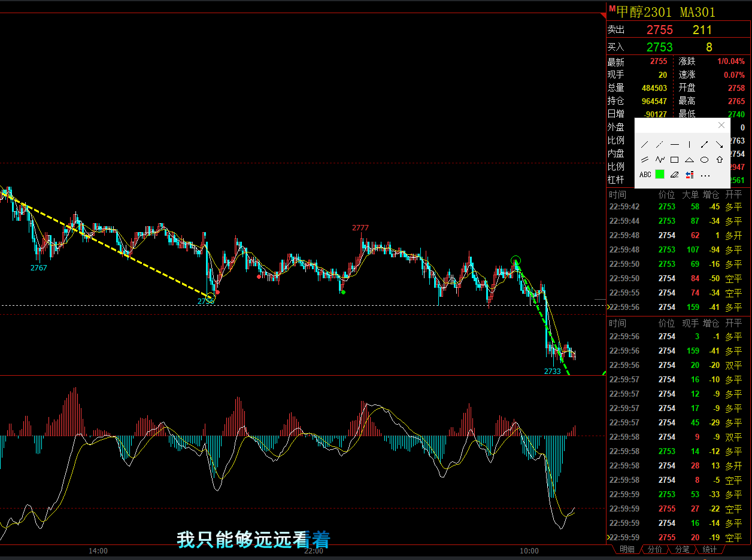
Task: Select the ellipse drawing tool
Action: coord(705,160)
